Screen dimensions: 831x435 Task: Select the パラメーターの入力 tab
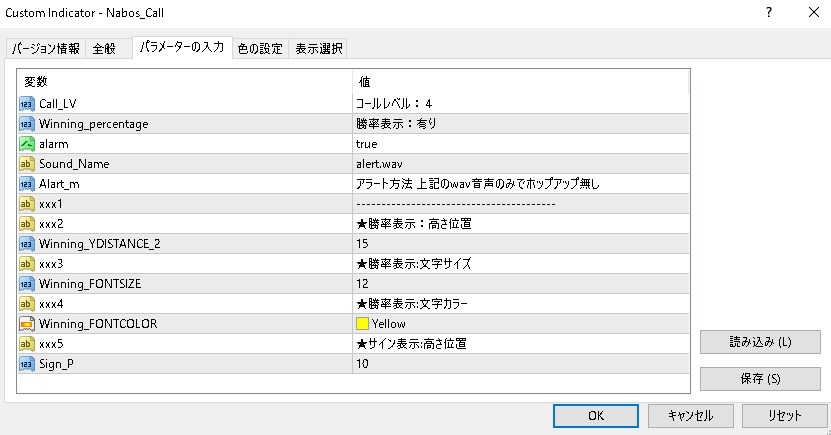[182, 47]
